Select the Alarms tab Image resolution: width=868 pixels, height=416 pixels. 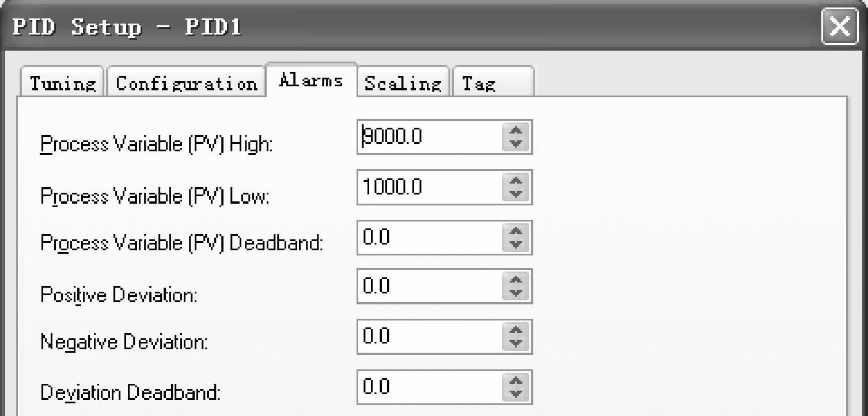tap(311, 80)
